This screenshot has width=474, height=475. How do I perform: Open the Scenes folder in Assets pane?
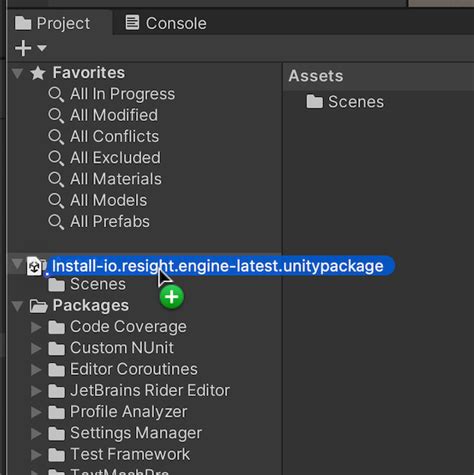point(345,102)
